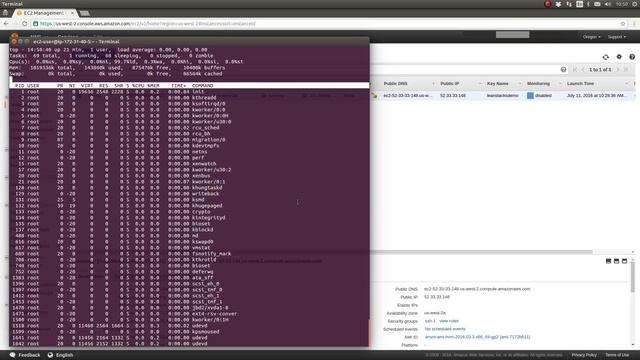Screen dimensions: 640x360
Task: Click the secure lock icon in address bar
Action: tap(36, 24)
